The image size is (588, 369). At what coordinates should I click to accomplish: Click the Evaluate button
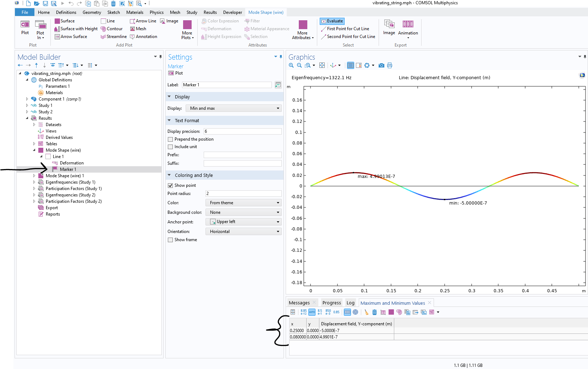[x=332, y=21]
